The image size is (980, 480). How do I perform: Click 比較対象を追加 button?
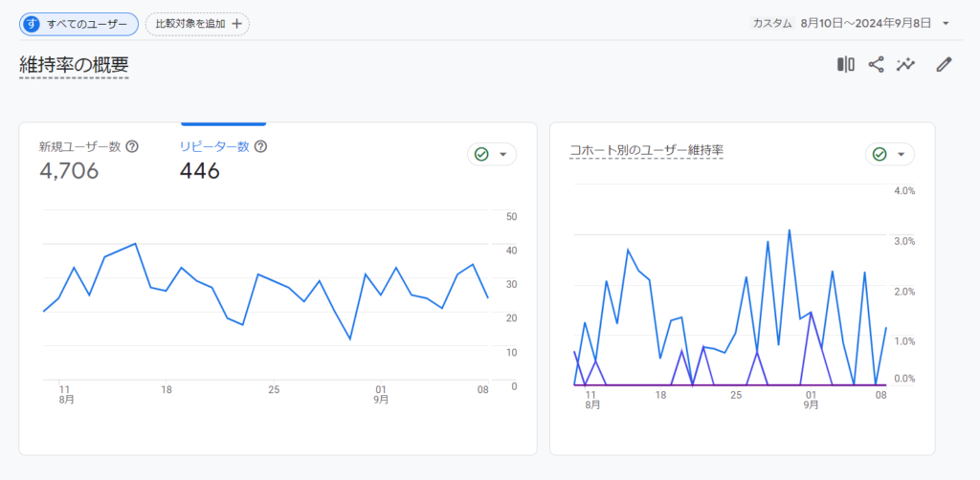pyautogui.click(x=197, y=24)
